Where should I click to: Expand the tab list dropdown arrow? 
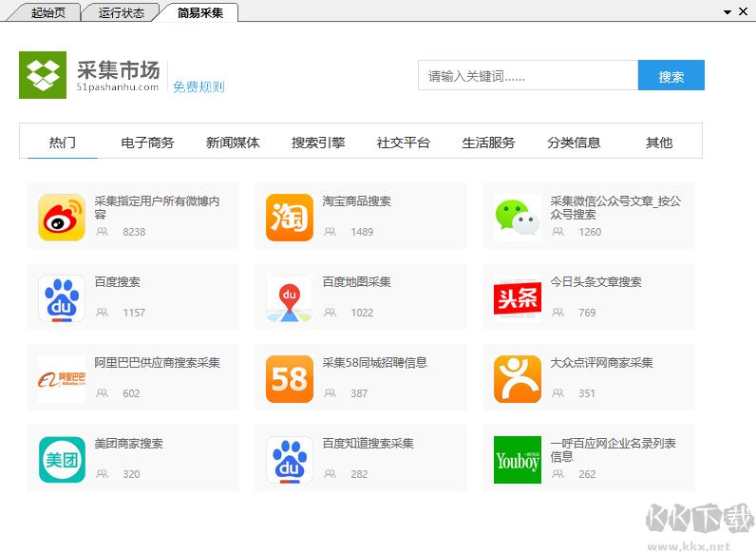click(x=728, y=12)
